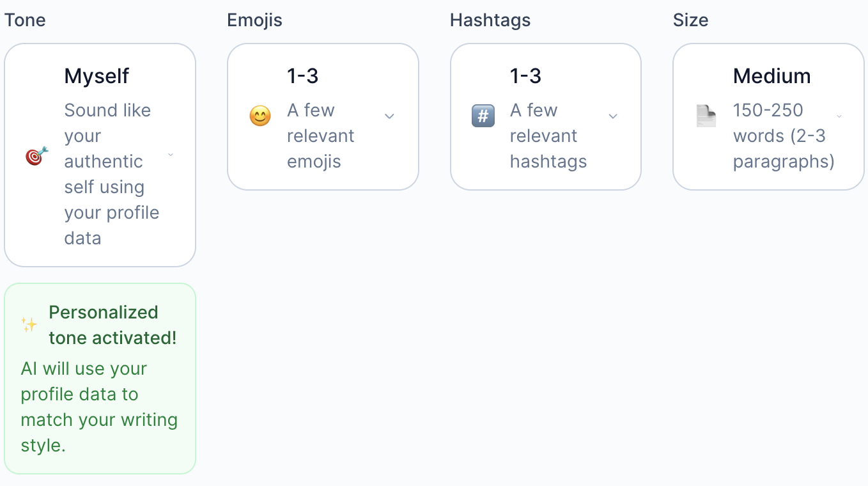Click the "Size" field label

(690, 20)
